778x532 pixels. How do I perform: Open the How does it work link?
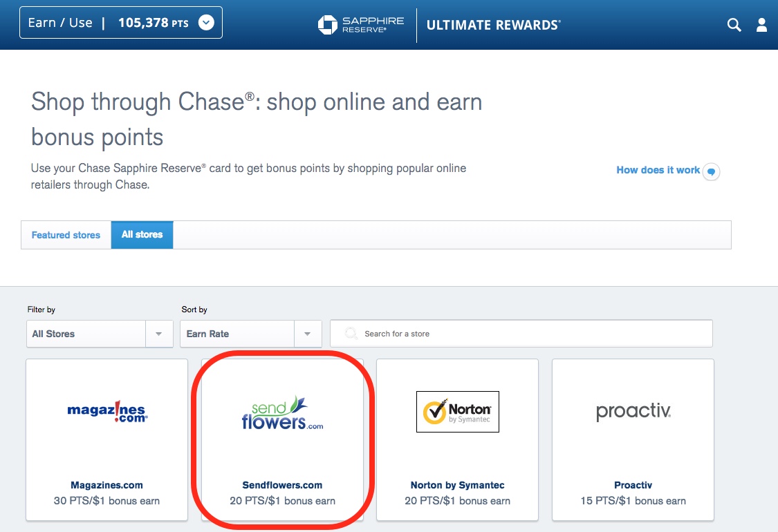point(658,170)
